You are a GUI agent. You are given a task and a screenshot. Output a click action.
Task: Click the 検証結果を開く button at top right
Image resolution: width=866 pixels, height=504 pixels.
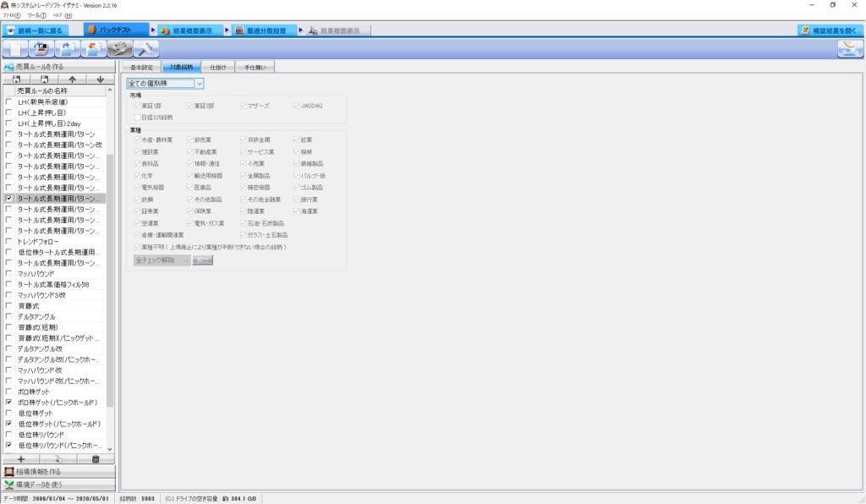(x=830, y=30)
